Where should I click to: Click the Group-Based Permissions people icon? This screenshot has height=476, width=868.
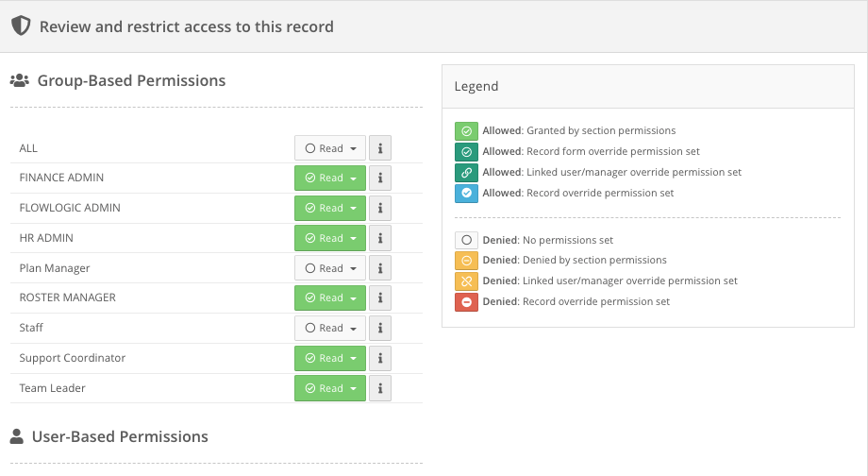20,80
